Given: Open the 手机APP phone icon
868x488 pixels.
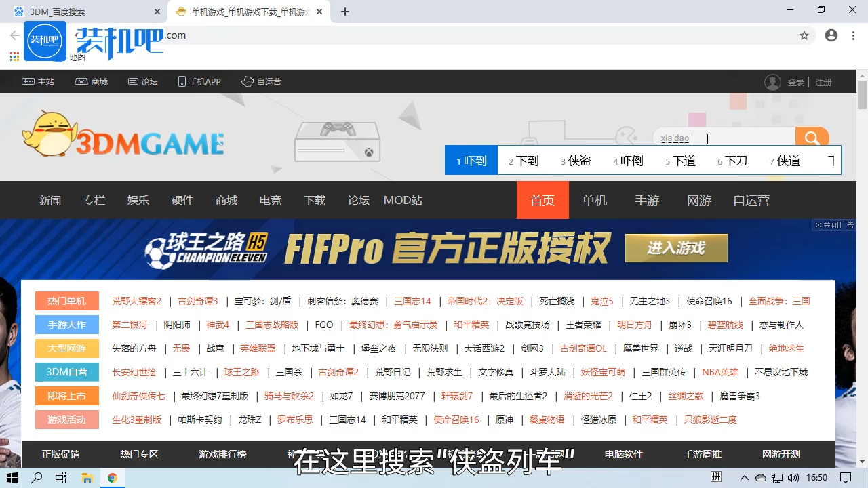Looking at the screenshot, I should [181, 81].
